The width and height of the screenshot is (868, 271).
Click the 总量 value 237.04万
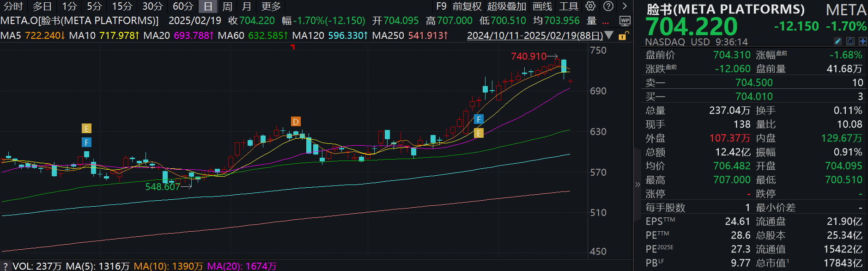[x=730, y=111]
